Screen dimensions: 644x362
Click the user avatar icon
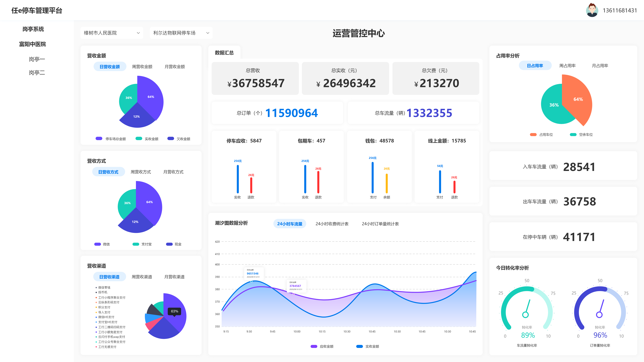[x=592, y=10]
